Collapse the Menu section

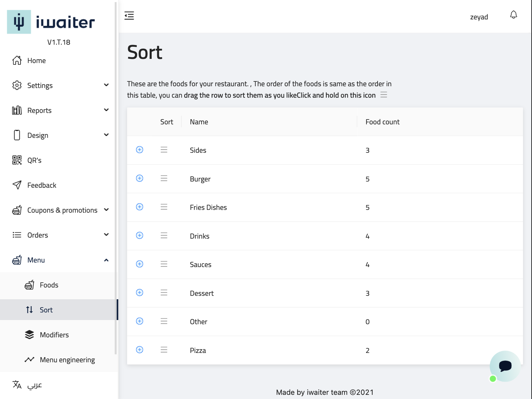pos(106,260)
